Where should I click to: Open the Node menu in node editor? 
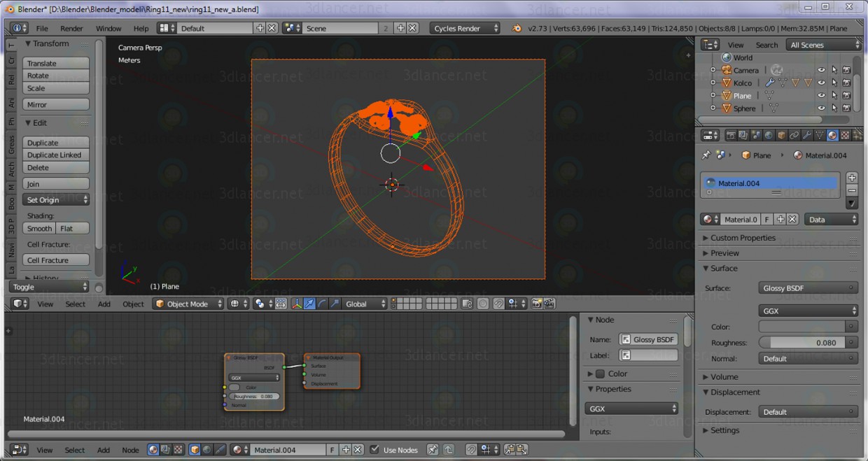[x=130, y=450]
